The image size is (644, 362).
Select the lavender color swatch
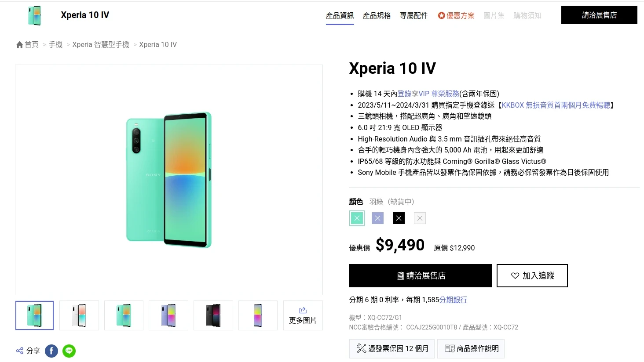pyautogui.click(x=377, y=218)
